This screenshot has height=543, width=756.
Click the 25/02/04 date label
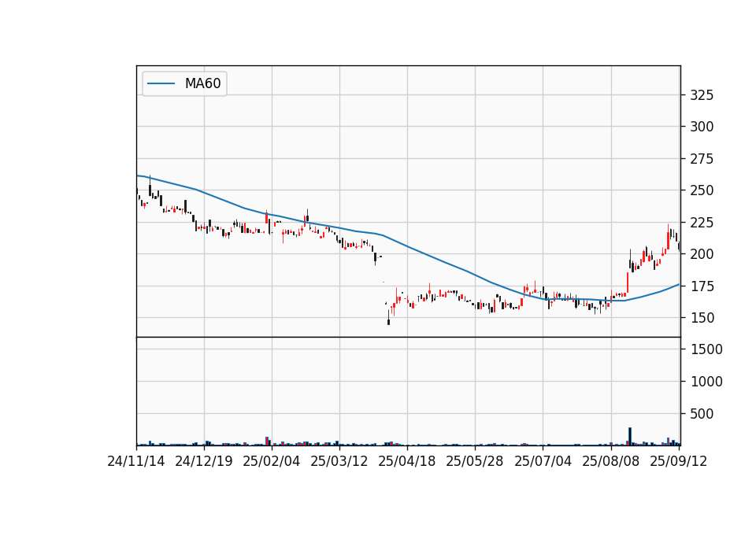point(272,462)
